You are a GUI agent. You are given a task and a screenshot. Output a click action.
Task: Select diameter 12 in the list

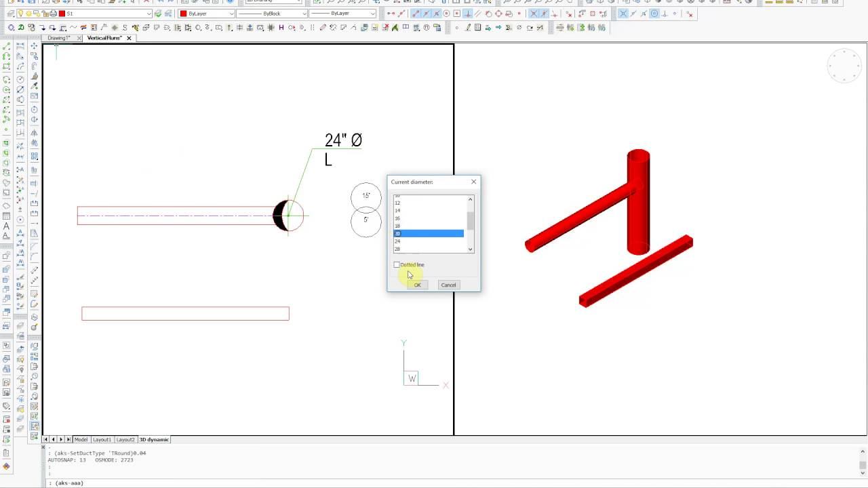pos(429,203)
